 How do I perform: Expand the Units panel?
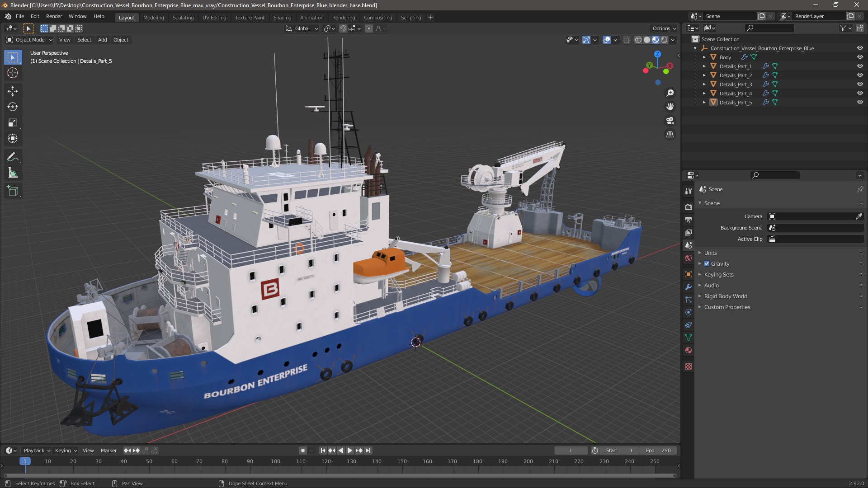[710, 253]
